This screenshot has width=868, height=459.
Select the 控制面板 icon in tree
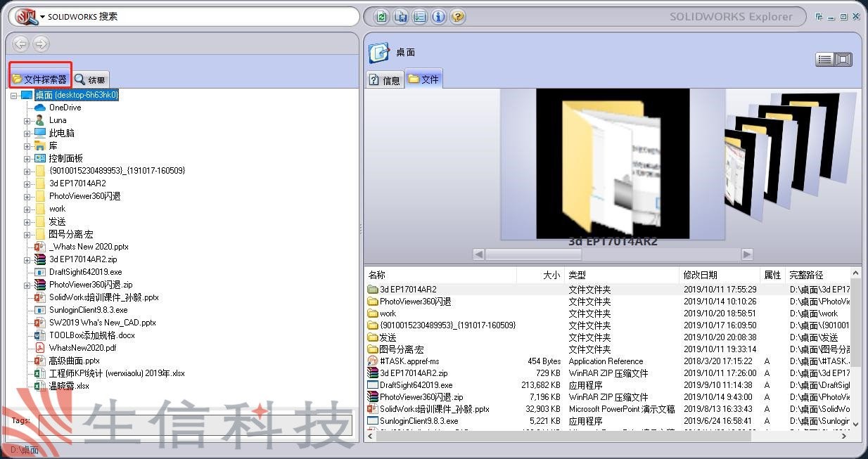[x=40, y=158]
